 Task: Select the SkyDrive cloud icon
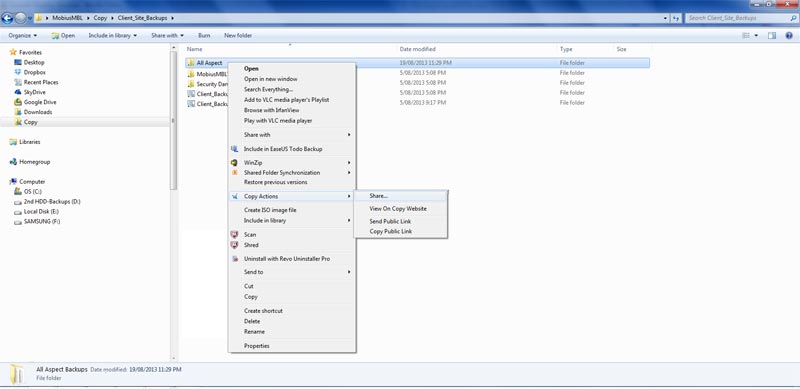[18, 92]
